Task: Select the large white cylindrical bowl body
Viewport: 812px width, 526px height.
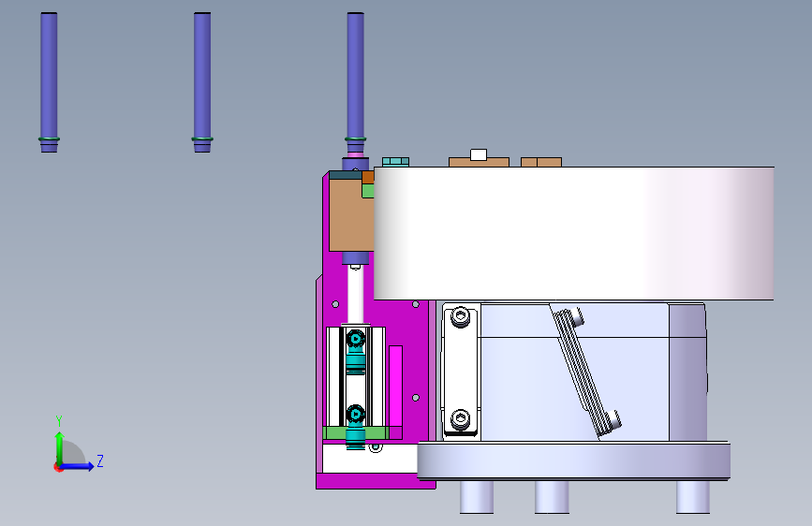Action: point(574,233)
